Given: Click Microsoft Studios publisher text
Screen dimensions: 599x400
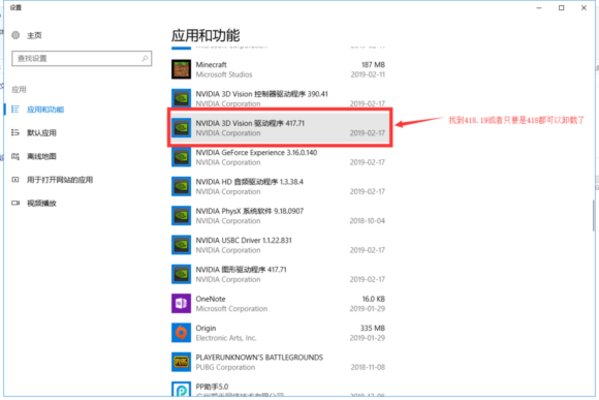Looking at the screenshot, I should pyautogui.click(x=224, y=74).
